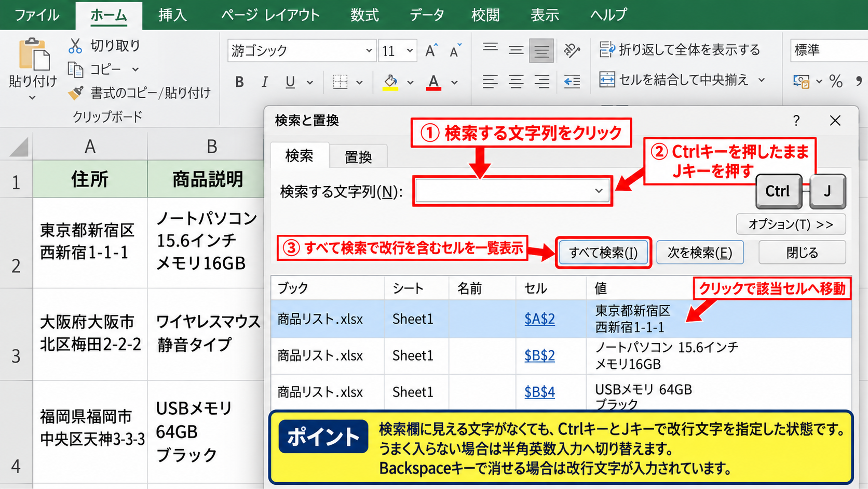Viewport: 868px width, 489px height.
Task: Open the font size dropdown showing 11
Action: (x=410, y=51)
